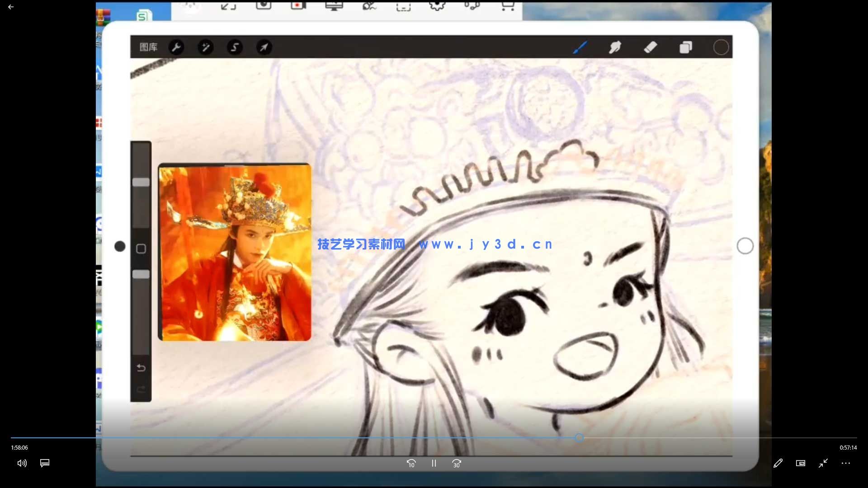Click the undo arrow in sidebar

[x=141, y=368]
